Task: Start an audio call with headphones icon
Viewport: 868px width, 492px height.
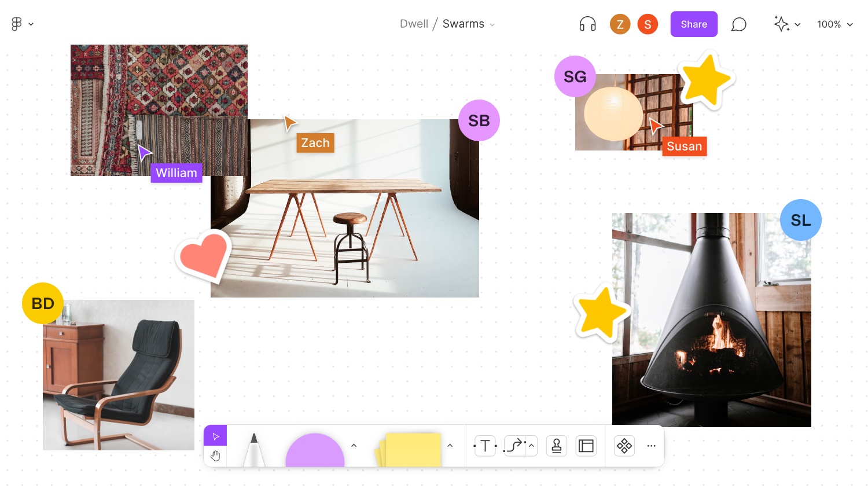Action: 587,24
